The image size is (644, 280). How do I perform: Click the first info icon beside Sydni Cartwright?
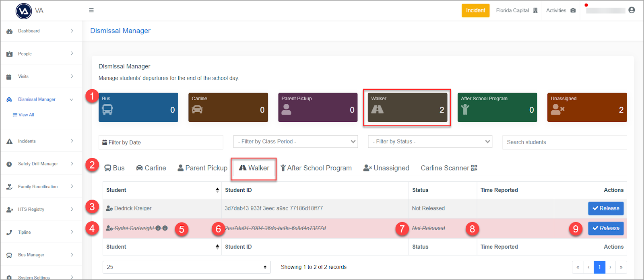[158, 228]
